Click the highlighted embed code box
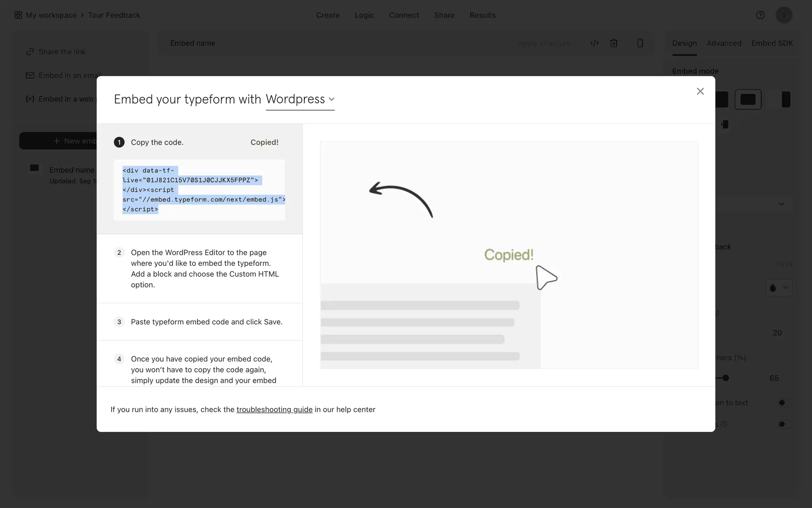The image size is (812, 508). click(199, 190)
